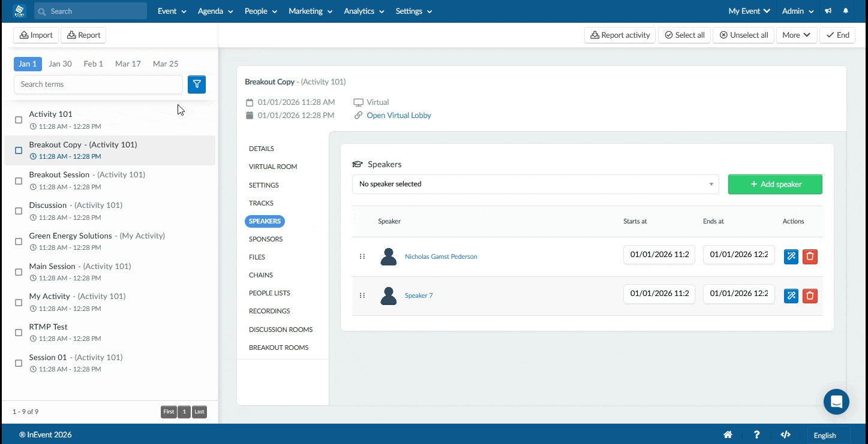Click the blue filter icon button

(197, 84)
